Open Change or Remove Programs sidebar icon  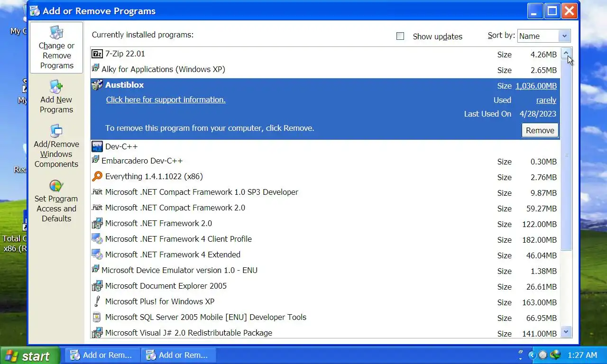[56, 32]
